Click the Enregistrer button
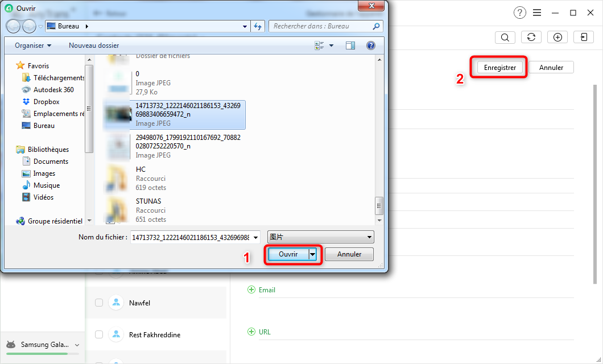Viewport: 603px width, 364px height. click(499, 68)
